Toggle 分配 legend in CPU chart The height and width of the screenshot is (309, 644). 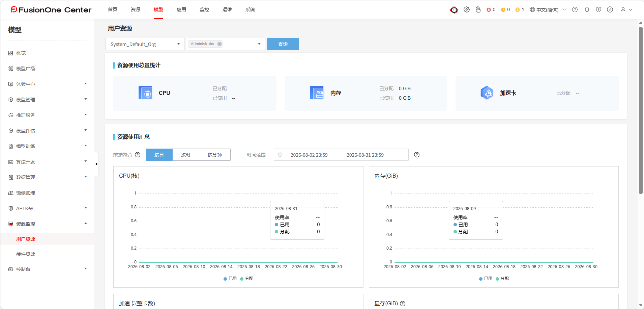pyautogui.click(x=246, y=279)
